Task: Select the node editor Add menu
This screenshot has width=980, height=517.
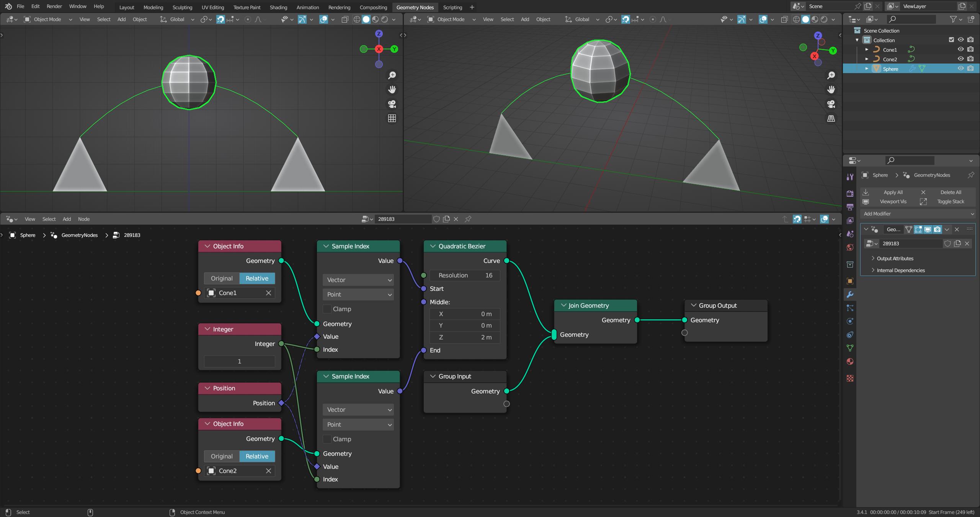Action: 66,219
